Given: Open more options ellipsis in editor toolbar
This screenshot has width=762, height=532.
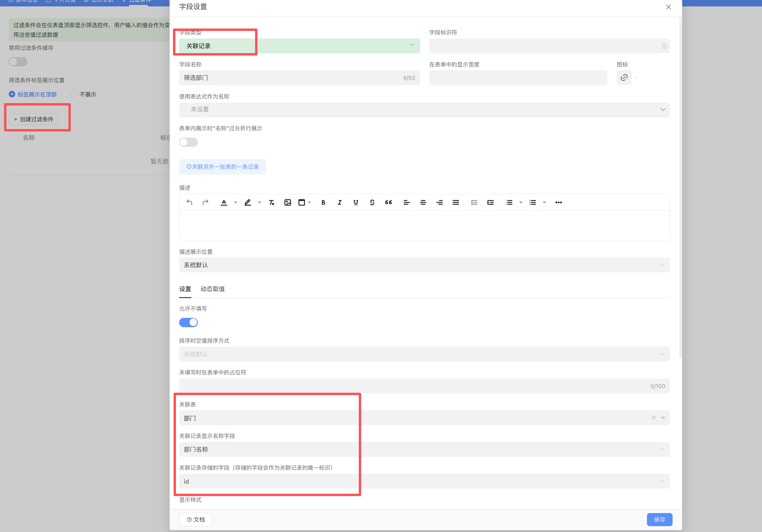Looking at the screenshot, I should point(558,202).
